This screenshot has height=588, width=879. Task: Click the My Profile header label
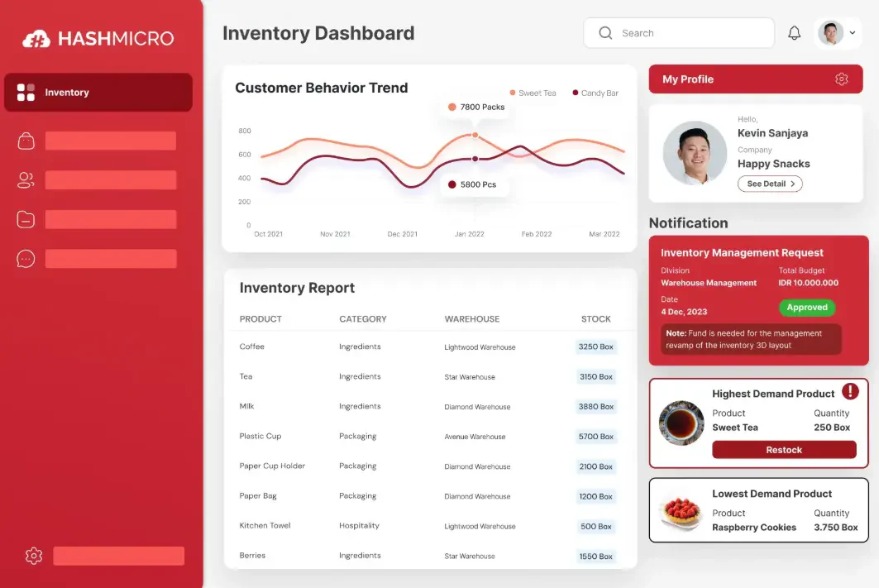688,79
